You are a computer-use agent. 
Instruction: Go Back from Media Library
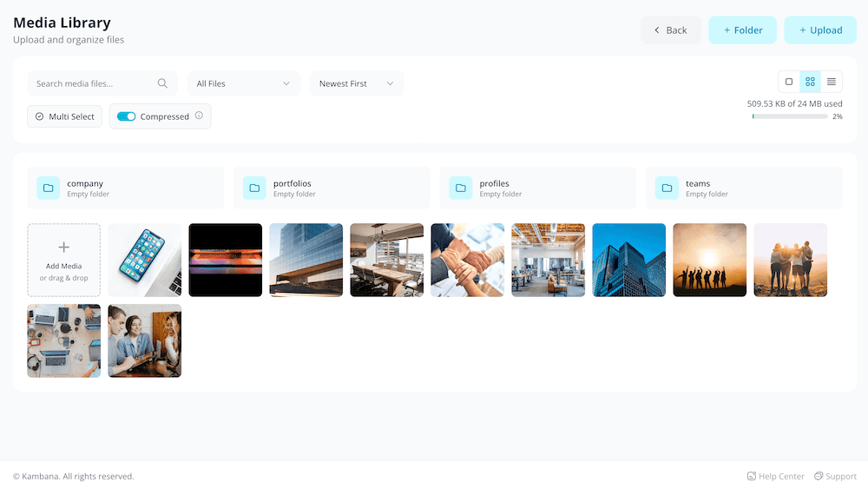click(670, 30)
